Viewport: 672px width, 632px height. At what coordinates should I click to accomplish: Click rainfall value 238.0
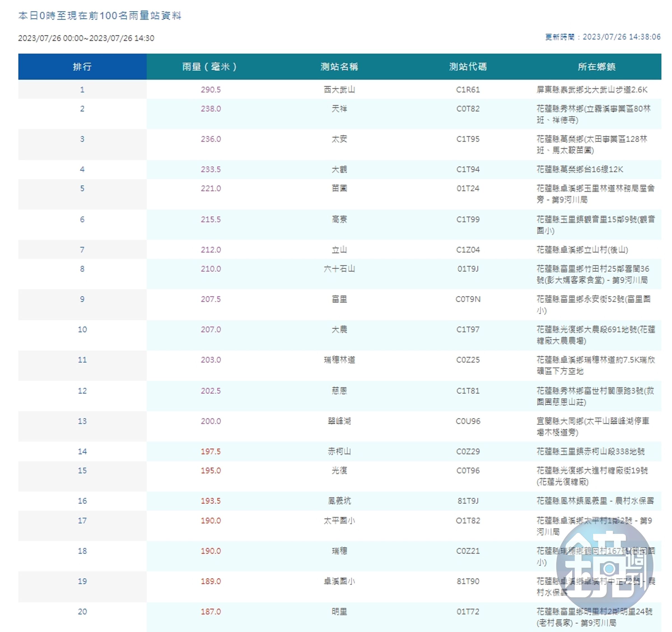pos(211,108)
